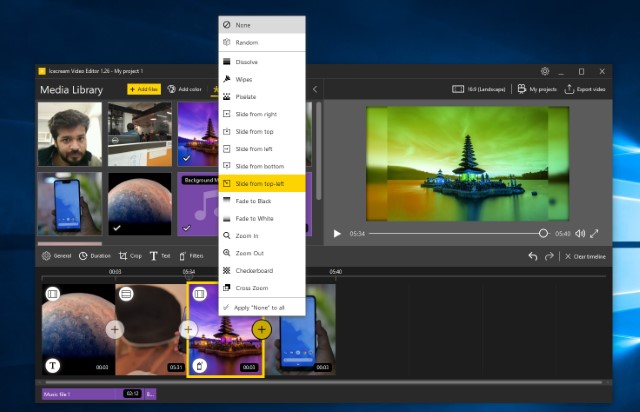Choose the Random transition
Screen dimensions: 640x412
[x=262, y=42]
